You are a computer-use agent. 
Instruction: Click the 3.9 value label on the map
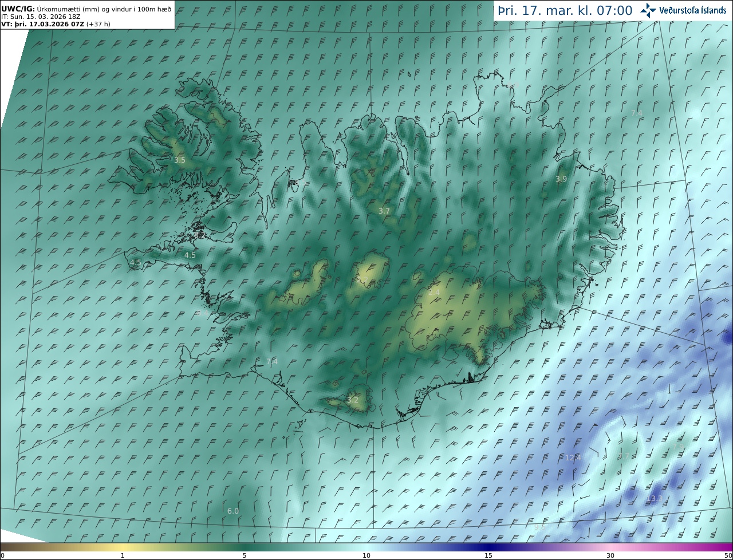pyautogui.click(x=561, y=179)
